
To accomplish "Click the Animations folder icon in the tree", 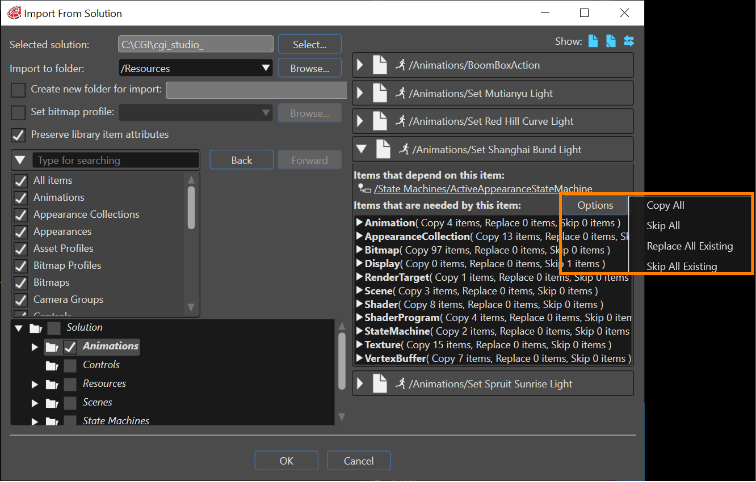I will 52,347.
